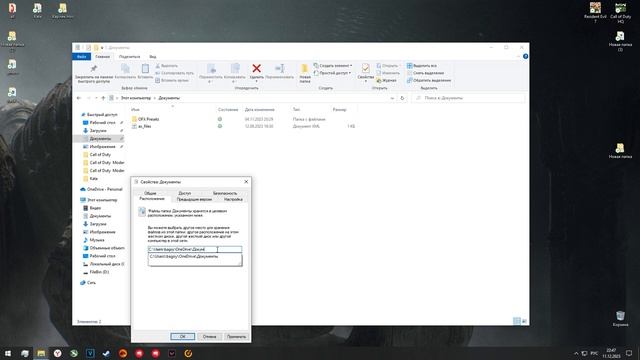The image size is (640, 360).
Task: Switch to the Previous Versions tab
Action: point(194,199)
